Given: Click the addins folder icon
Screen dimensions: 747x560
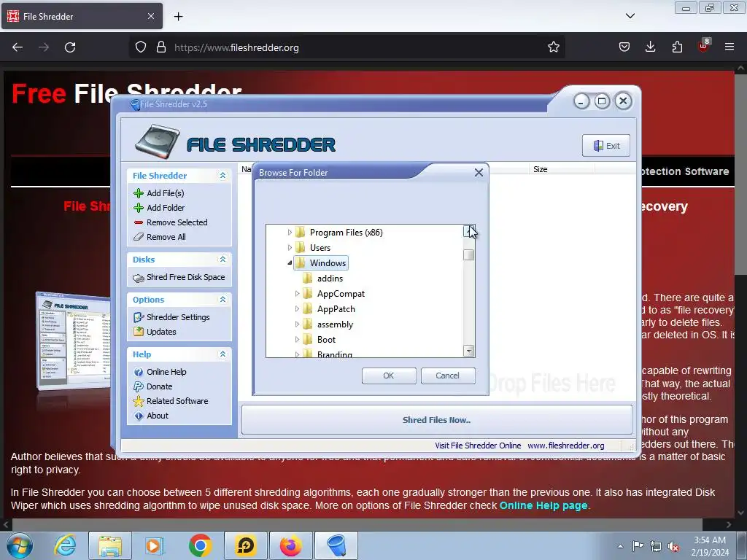Looking at the screenshot, I should (x=308, y=278).
